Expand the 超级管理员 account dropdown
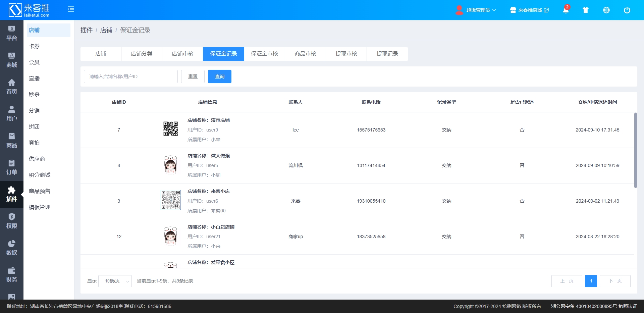This screenshot has width=644, height=313. click(x=476, y=10)
